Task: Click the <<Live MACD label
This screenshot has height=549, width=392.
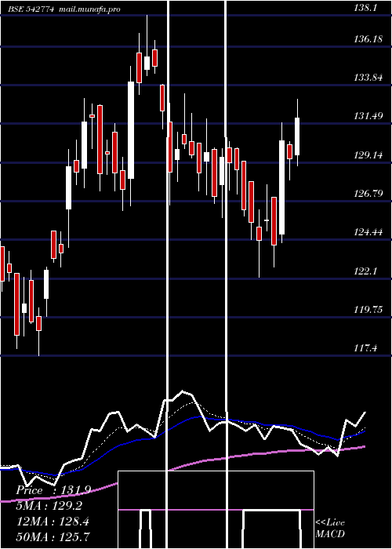Action: pos(330,528)
